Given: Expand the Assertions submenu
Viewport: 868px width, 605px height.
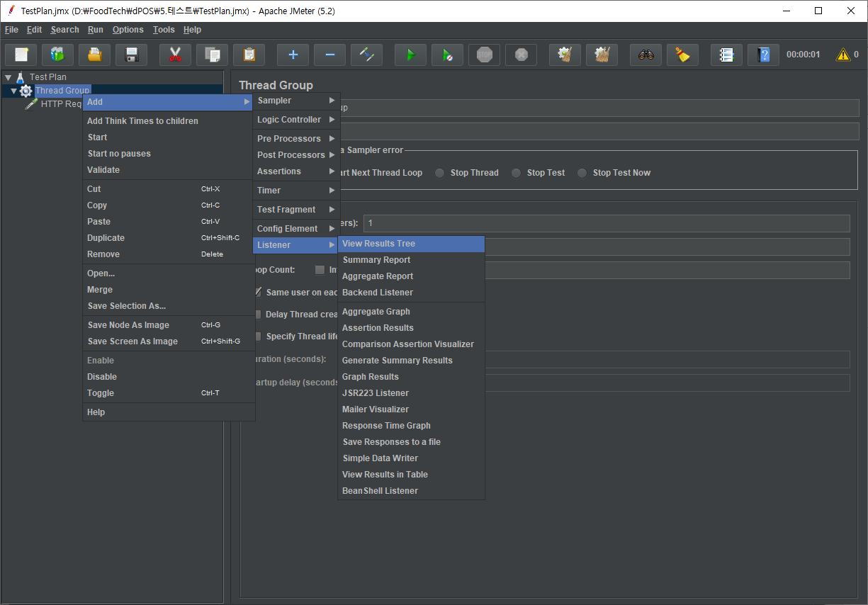Looking at the screenshot, I should pos(297,171).
